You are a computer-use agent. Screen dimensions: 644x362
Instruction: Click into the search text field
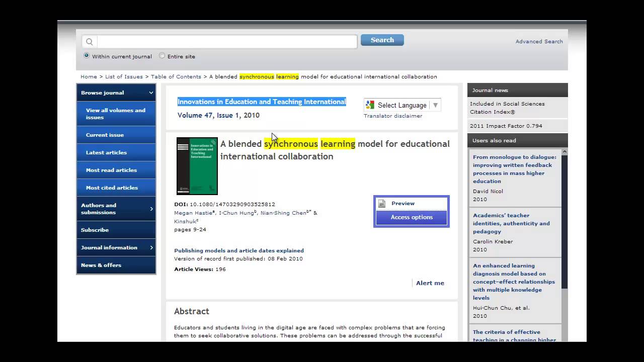tap(227, 42)
